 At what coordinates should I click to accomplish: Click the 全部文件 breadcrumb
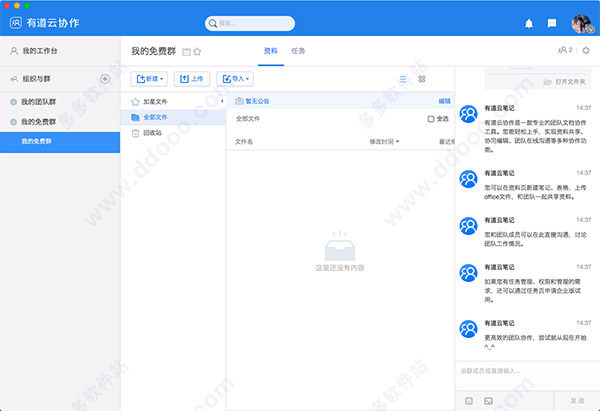coord(248,119)
